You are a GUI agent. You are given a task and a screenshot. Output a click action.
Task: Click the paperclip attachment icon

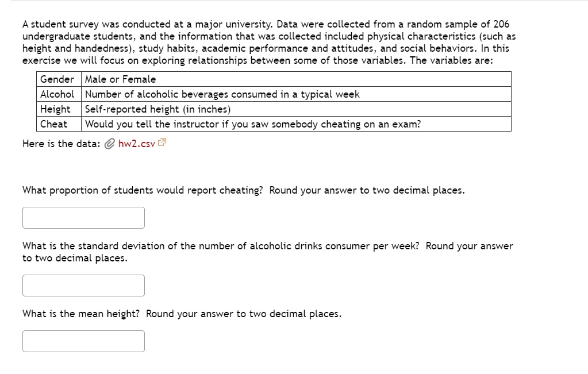pyautogui.click(x=110, y=144)
